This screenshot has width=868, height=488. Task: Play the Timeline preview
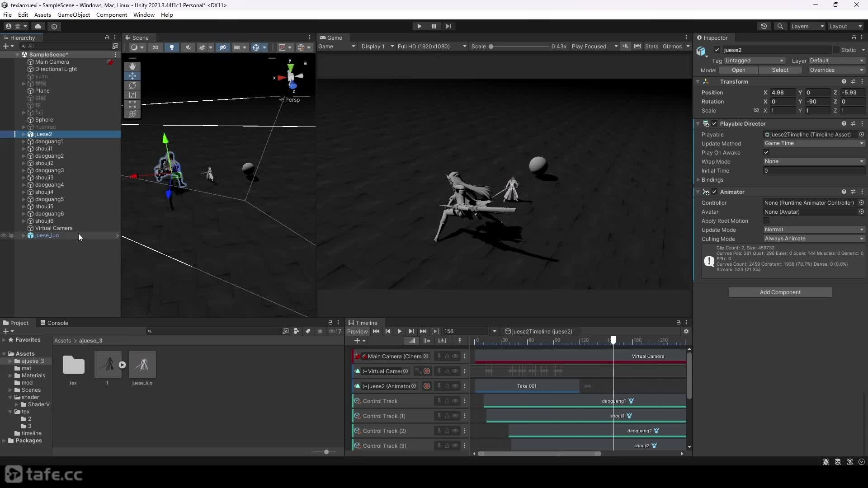399,331
